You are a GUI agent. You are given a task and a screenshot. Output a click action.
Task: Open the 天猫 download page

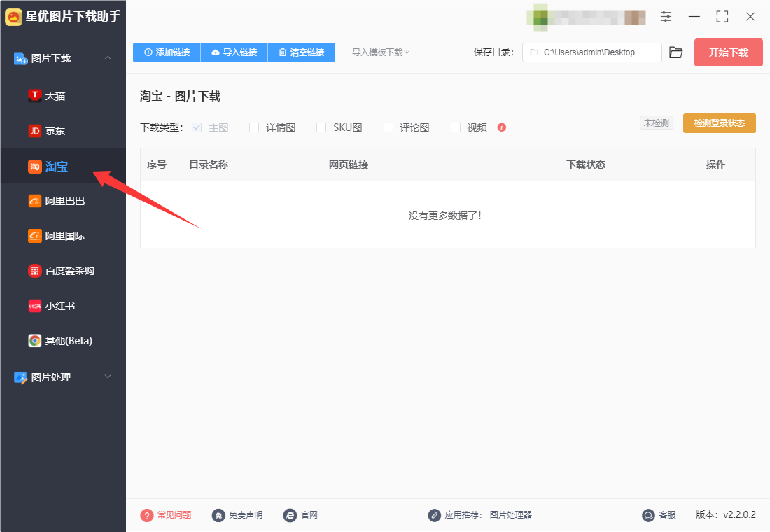point(63,96)
